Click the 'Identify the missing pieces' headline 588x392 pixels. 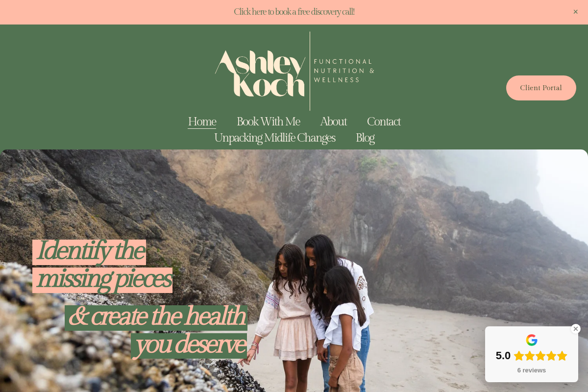(x=102, y=266)
